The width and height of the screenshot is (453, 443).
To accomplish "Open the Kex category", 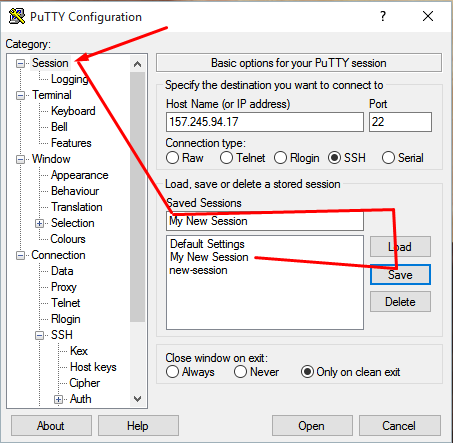I will 79,351.
